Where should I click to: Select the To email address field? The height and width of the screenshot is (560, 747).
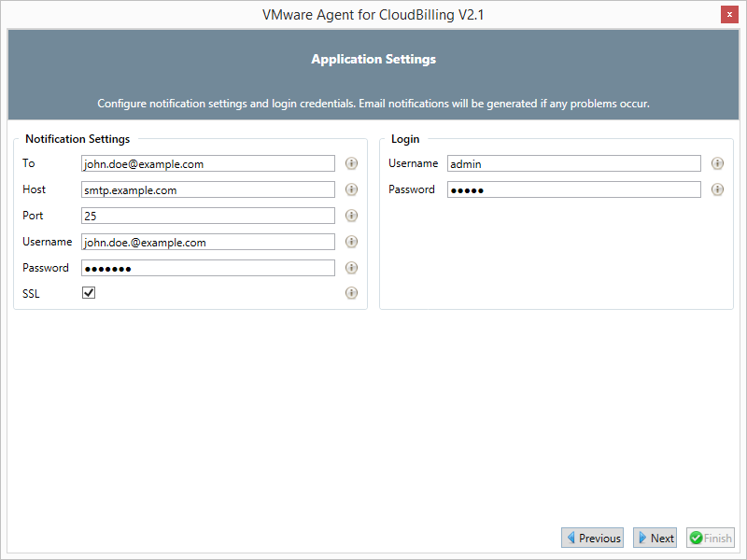pyautogui.click(x=207, y=163)
